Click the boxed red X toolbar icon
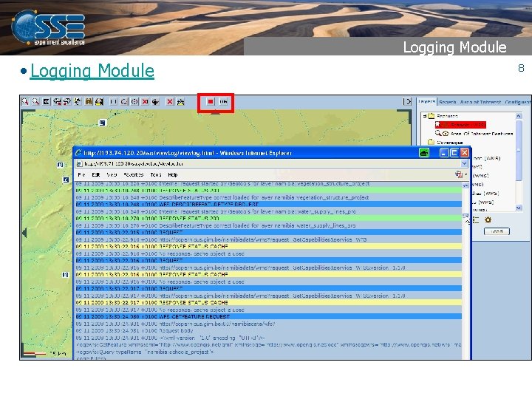Viewport: 532px width, 399px height. tap(146, 101)
